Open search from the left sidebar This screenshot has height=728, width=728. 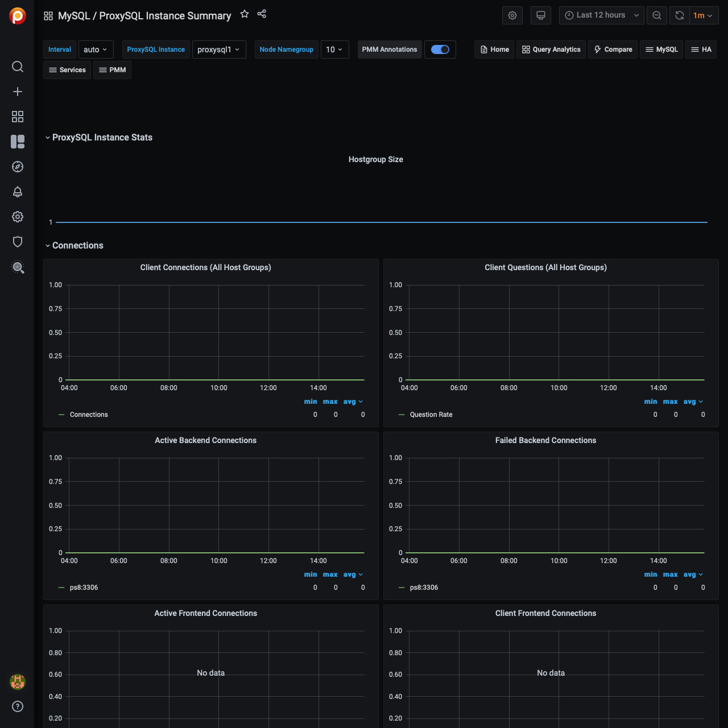coord(18,67)
